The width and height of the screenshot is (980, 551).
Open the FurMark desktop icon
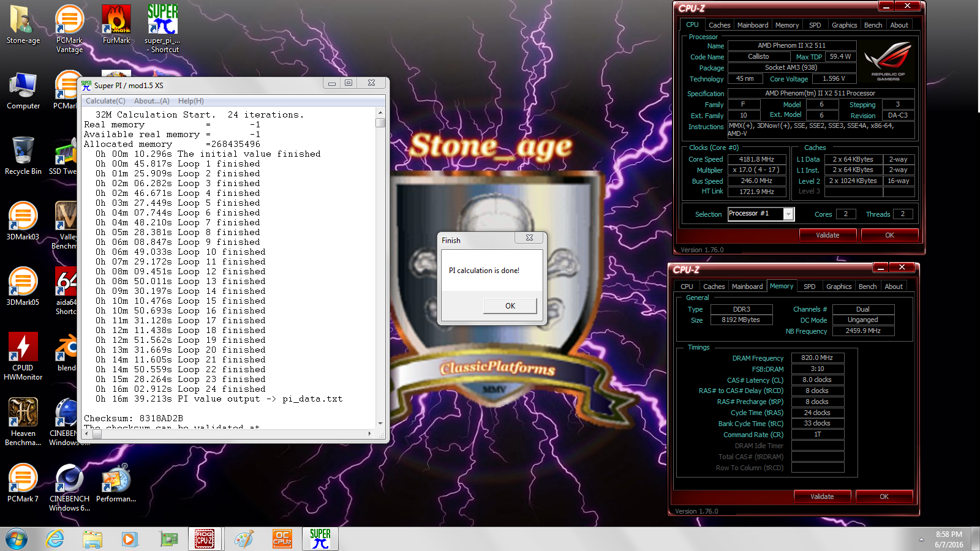point(116,24)
